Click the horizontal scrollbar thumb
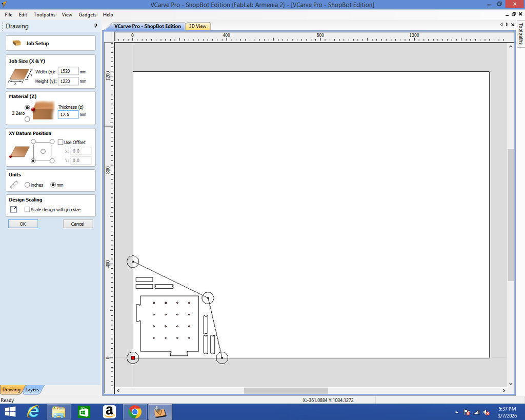 tap(286, 391)
